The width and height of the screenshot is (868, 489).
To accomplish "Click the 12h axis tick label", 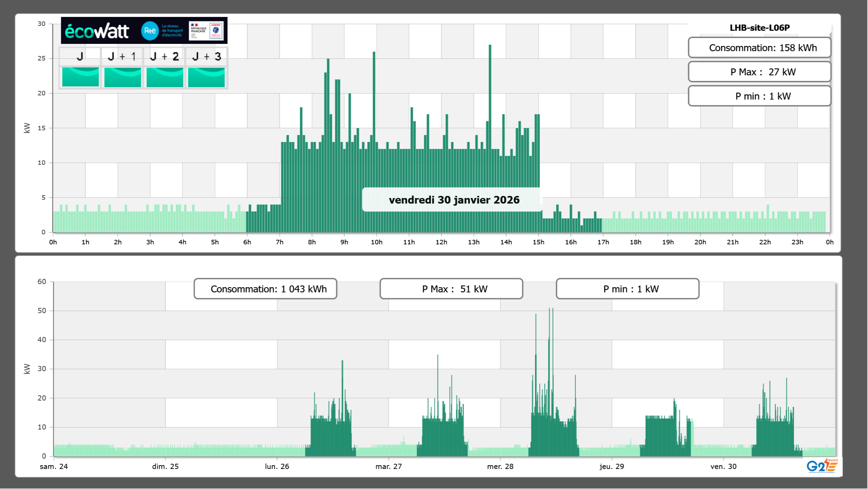I will click(441, 242).
